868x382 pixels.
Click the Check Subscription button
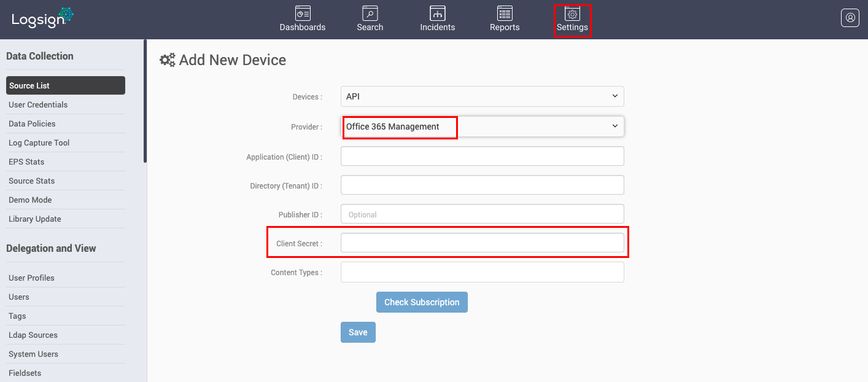pyautogui.click(x=422, y=302)
